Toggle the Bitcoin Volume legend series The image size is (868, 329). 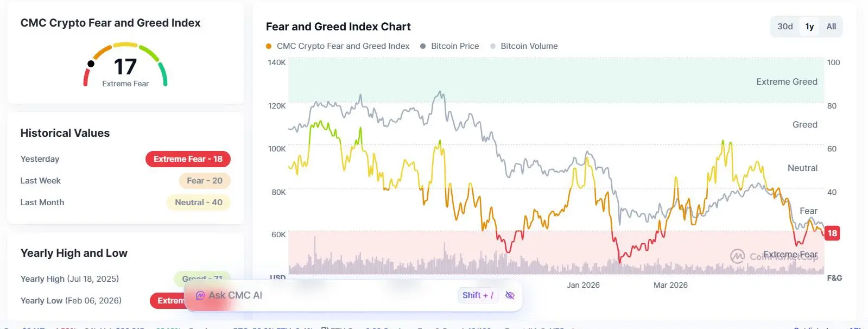point(524,46)
